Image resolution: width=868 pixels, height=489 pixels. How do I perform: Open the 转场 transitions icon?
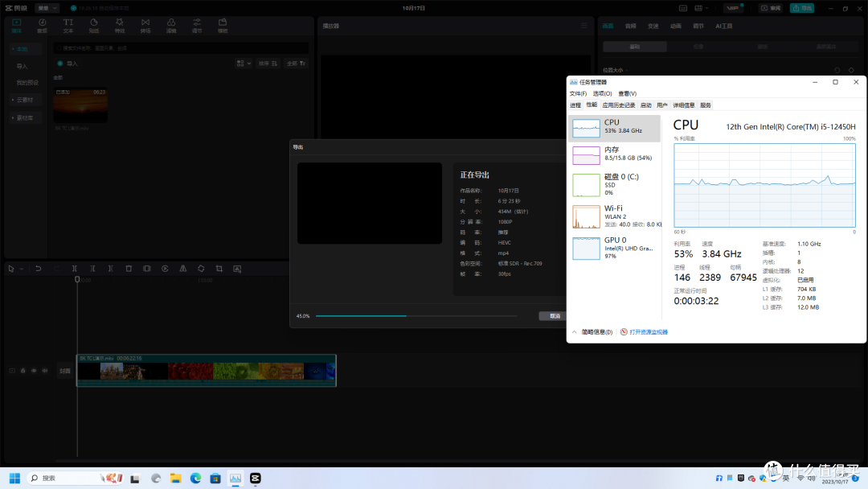145,26
